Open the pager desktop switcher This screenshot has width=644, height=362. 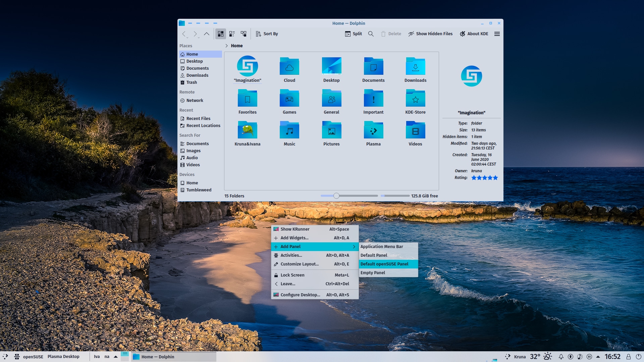tap(125, 357)
